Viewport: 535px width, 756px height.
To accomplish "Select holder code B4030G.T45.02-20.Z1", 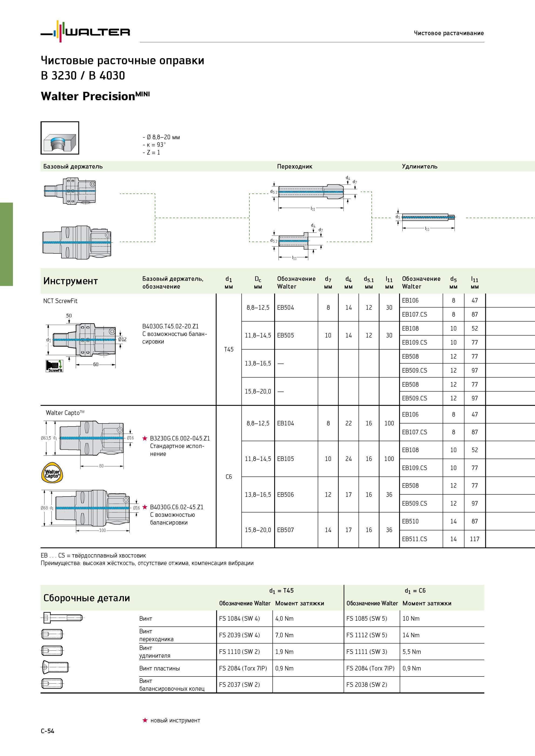I will click(x=170, y=326).
